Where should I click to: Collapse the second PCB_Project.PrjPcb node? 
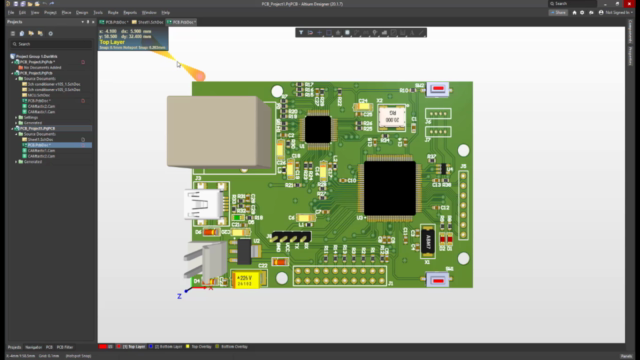[x=12, y=73]
